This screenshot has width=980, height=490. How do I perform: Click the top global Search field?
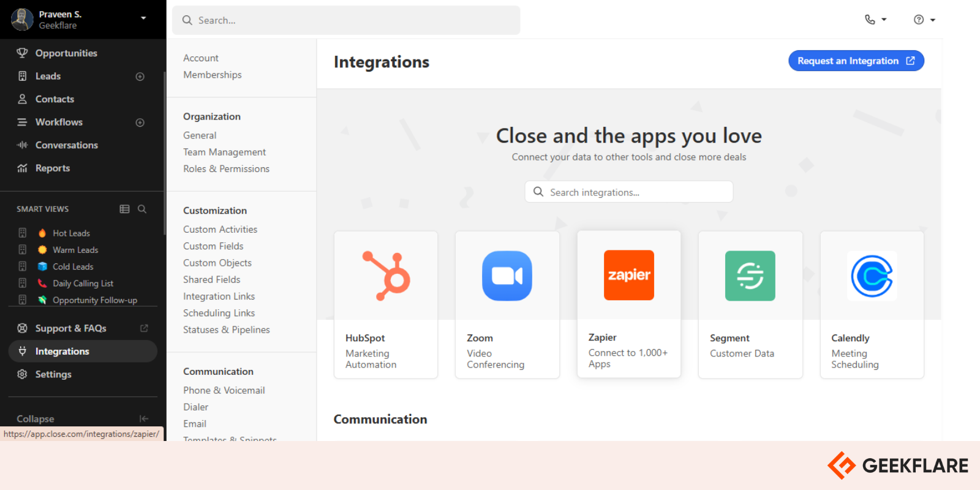click(346, 20)
